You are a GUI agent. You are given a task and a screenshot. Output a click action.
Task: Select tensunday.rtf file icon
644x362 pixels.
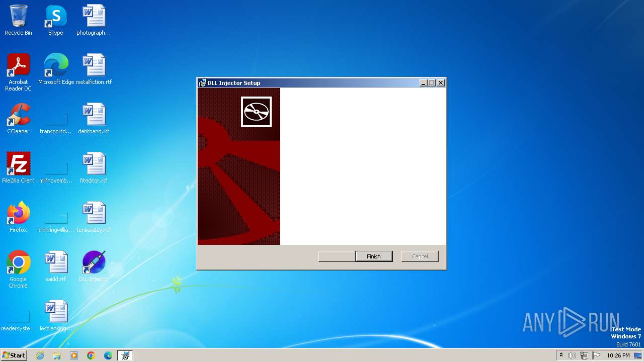coord(94,217)
